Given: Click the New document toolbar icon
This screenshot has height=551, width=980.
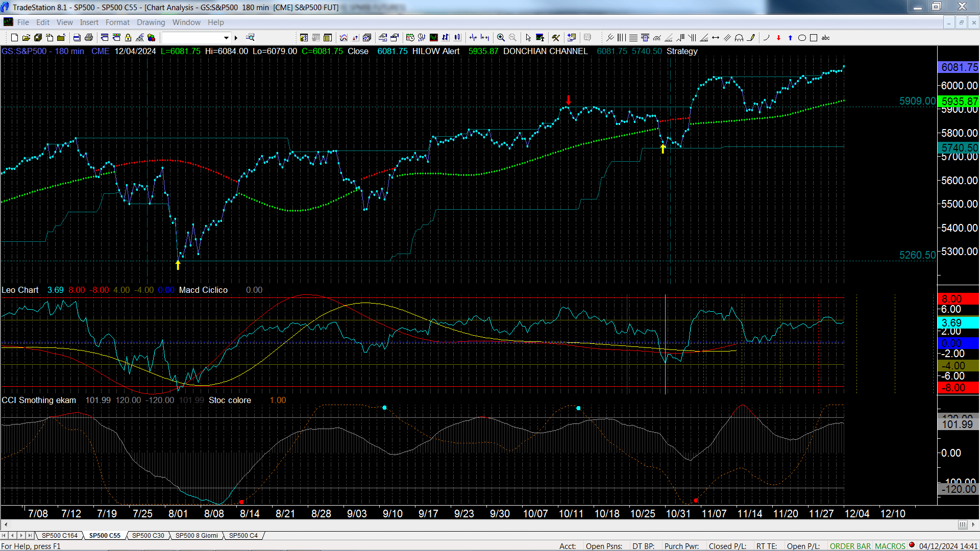Looking at the screenshot, I should click(14, 38).
